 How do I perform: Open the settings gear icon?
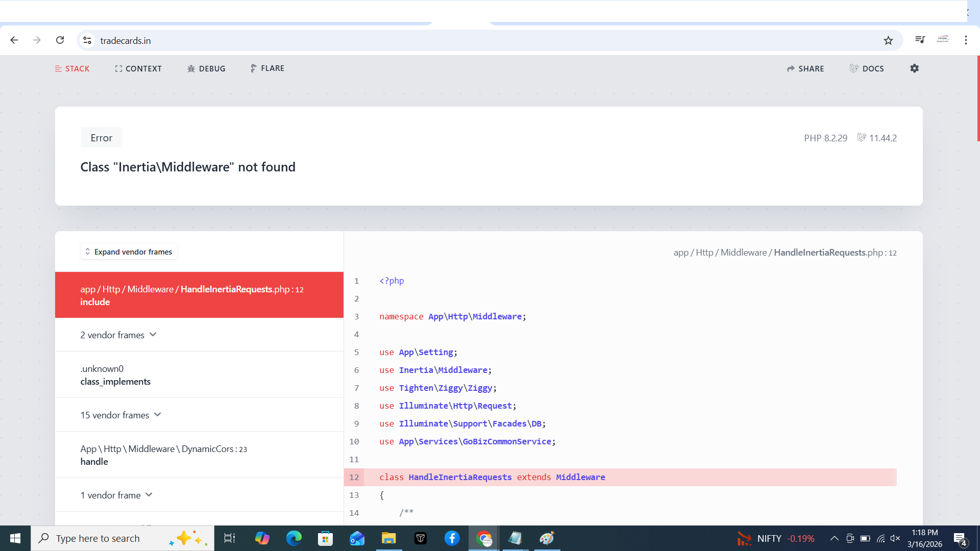click(914, 68)
